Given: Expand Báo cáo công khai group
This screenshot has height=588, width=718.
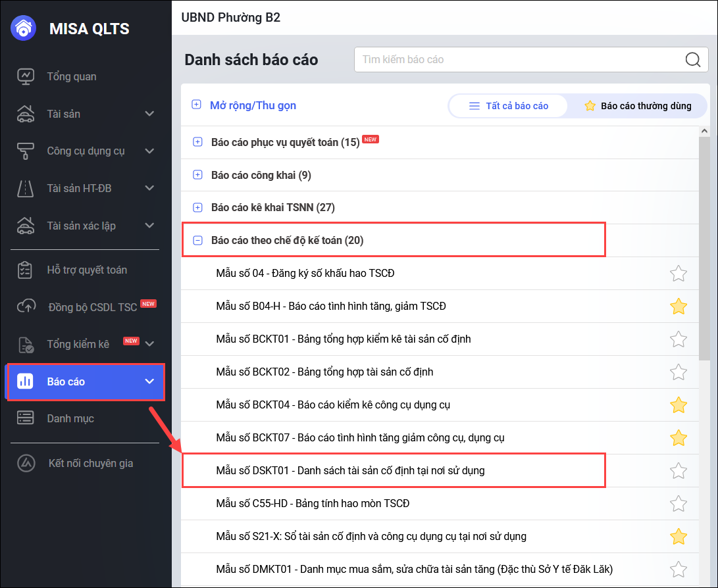Looking at the screenshot, I should [197, 175].
